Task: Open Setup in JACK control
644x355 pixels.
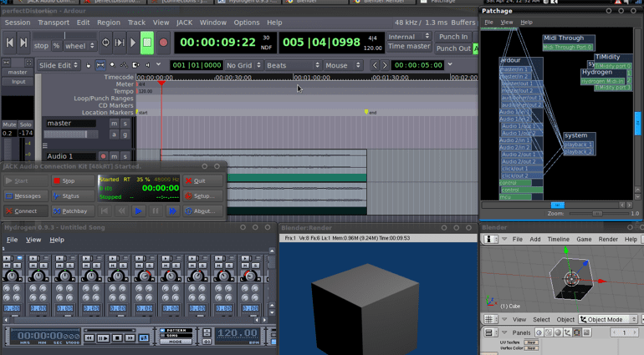Action: (x=203, y=195)
